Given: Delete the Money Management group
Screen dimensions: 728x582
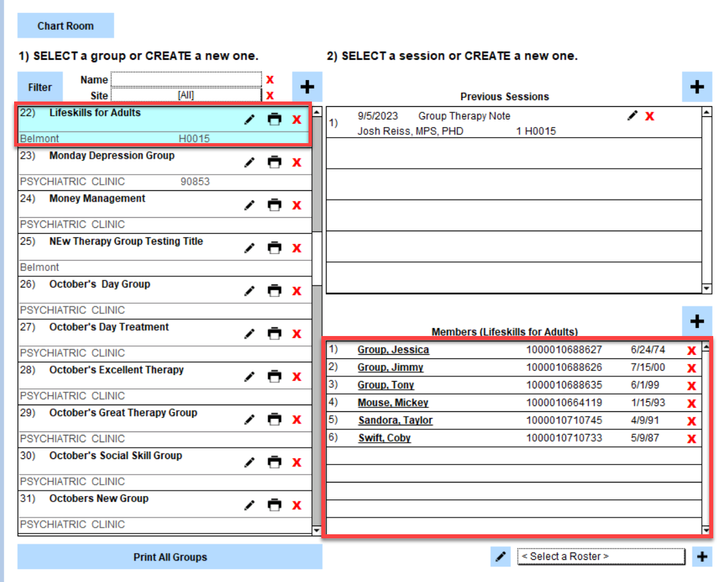Looking at the screenshot, I should [296, 206].
